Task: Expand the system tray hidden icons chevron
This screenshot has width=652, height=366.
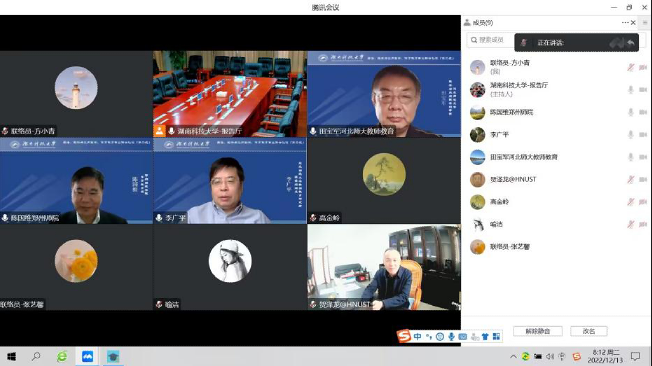Action: click(513, 356)
